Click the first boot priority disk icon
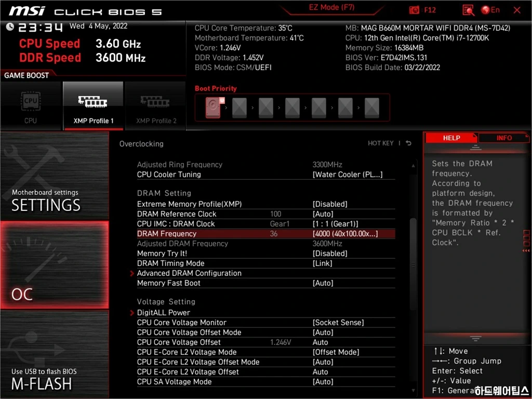 [213, 108]
